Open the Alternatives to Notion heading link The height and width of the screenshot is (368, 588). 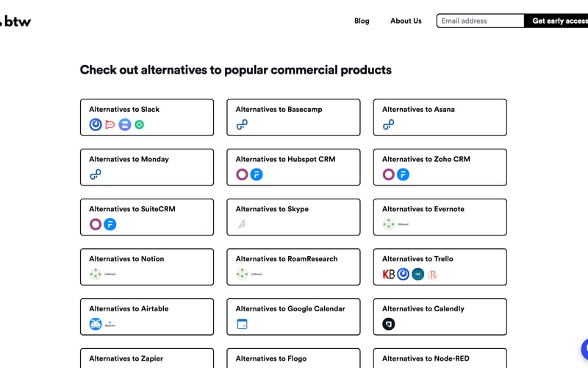[126, 259]
